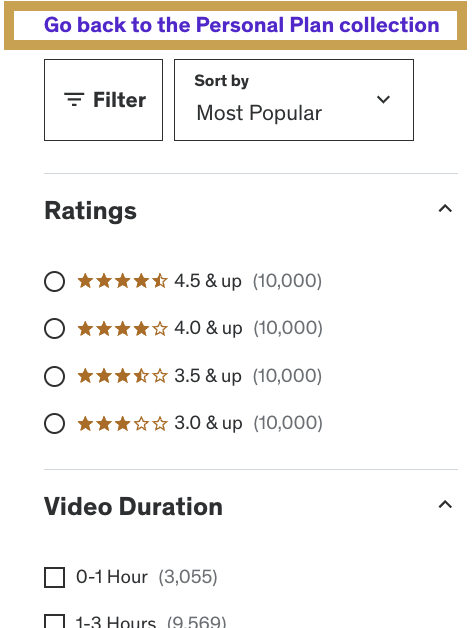Select the 4.0 & up rating radio
This screenshot has height=628, width=472.
point(54,328)
